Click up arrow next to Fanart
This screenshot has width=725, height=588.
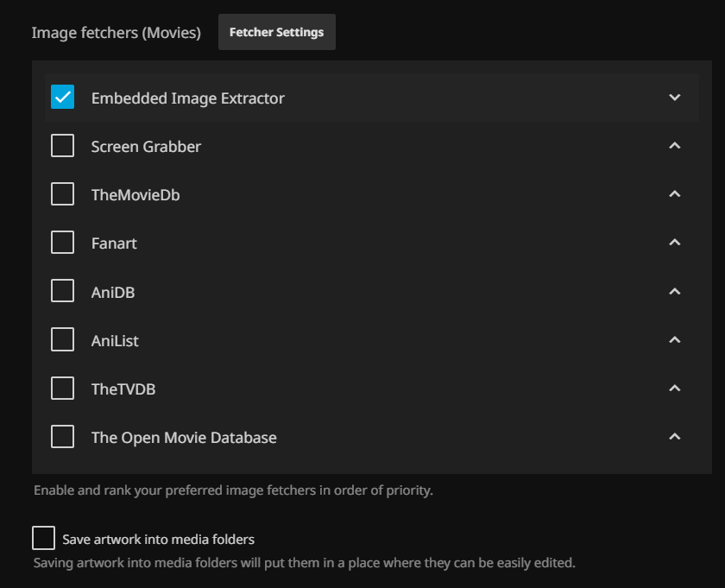pos(675,243)
